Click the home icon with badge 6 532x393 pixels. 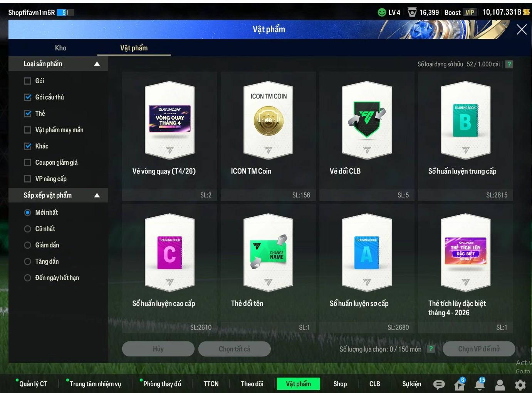pyautogui.click(x=459, y=384)
